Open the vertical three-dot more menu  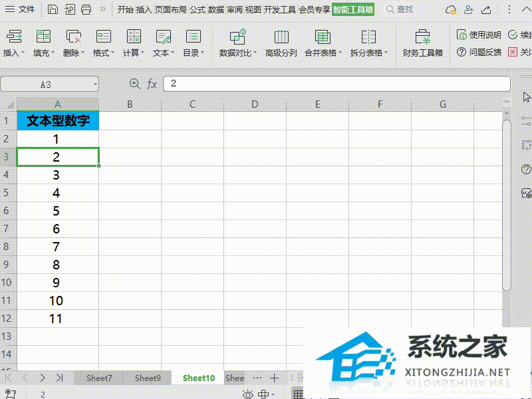[x=509, y=9]
